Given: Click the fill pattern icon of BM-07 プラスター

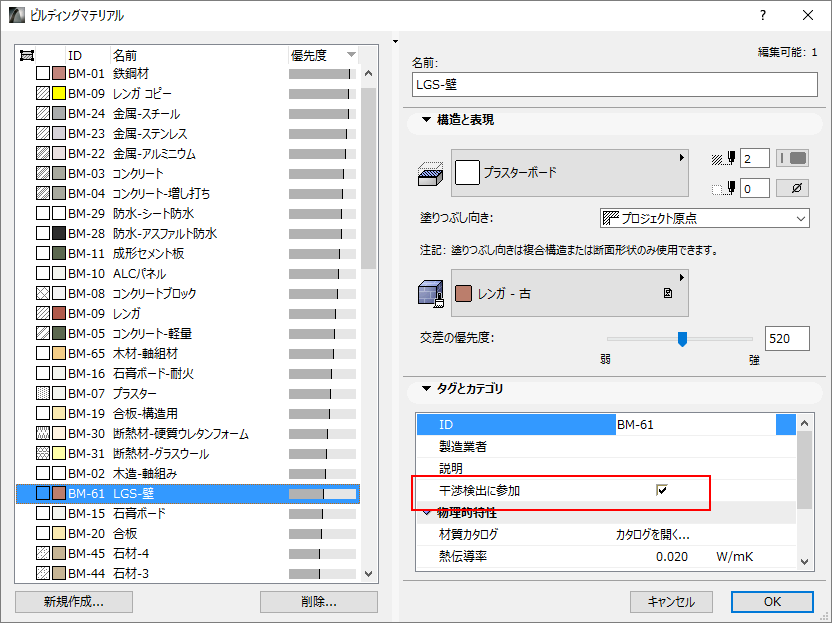Looking at the screenshot, I should (43, 393).
